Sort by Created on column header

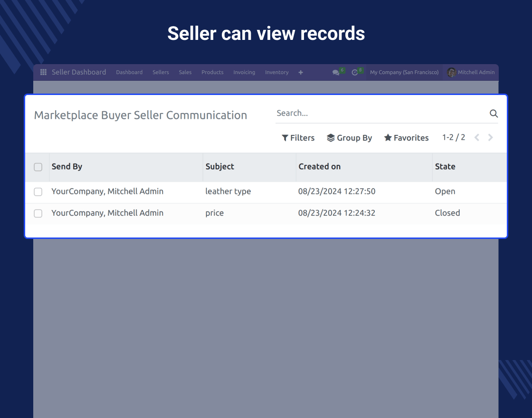coord(364,167)
